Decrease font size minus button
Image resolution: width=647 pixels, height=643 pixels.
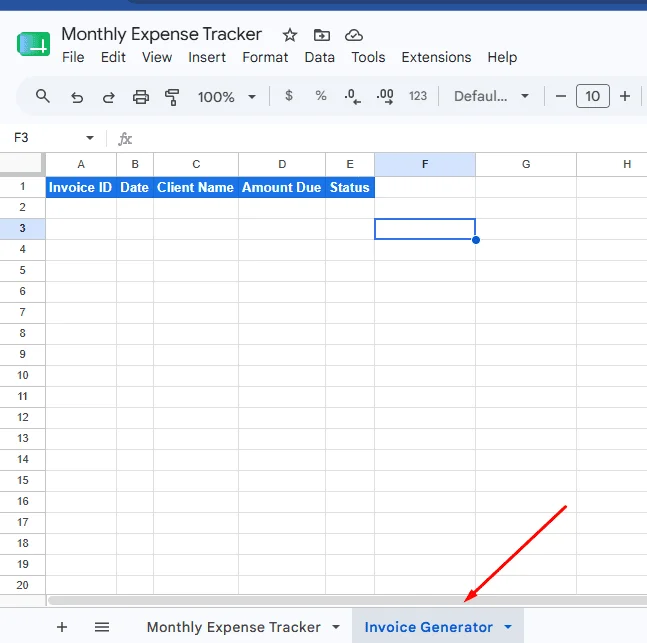coord(560,96)
